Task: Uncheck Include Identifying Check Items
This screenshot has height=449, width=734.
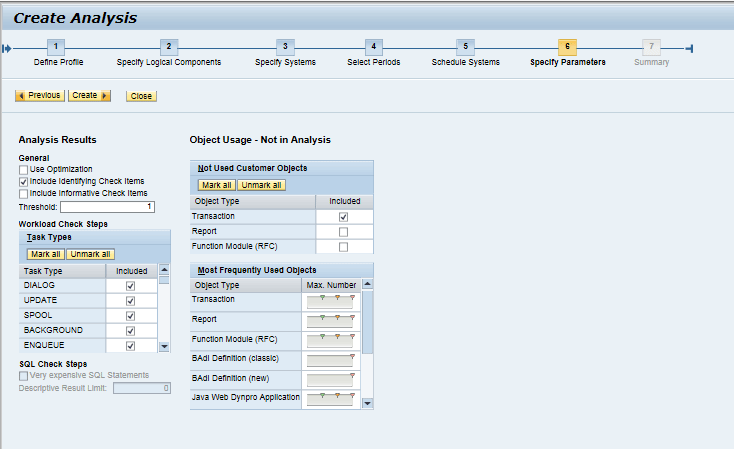Action: pyautogui.click(x=23, y=182)
